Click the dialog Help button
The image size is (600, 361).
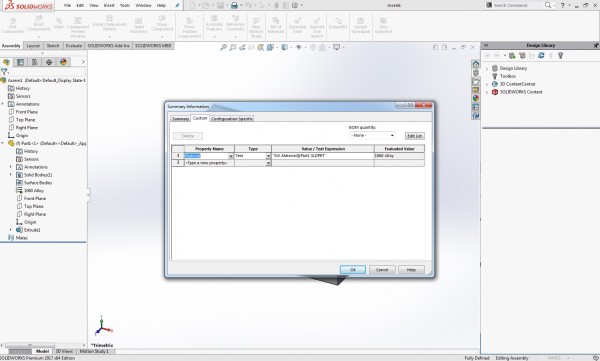[x=411, y=270]
